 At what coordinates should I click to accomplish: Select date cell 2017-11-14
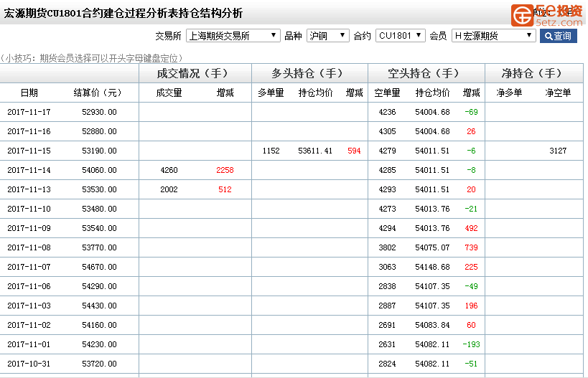click(x=29, y=170)
